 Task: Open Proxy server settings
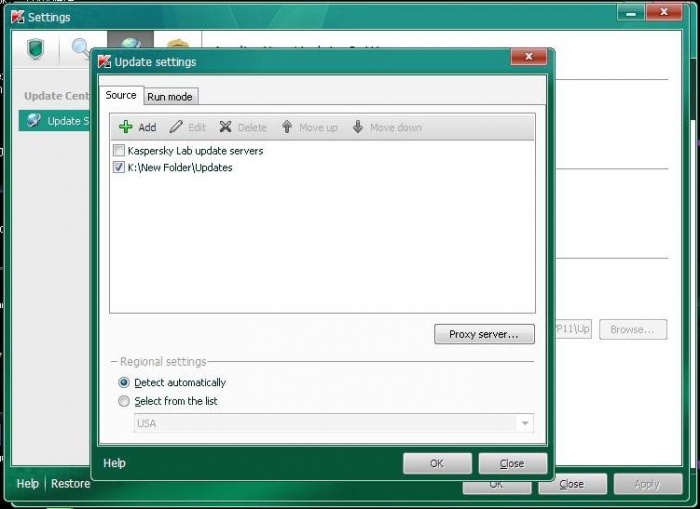click(484, 334)
